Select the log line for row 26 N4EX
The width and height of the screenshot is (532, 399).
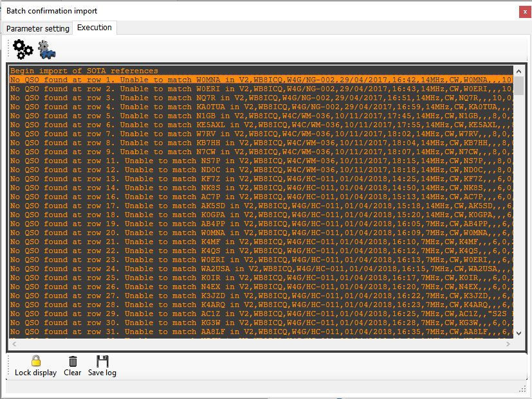pos(261,287)
